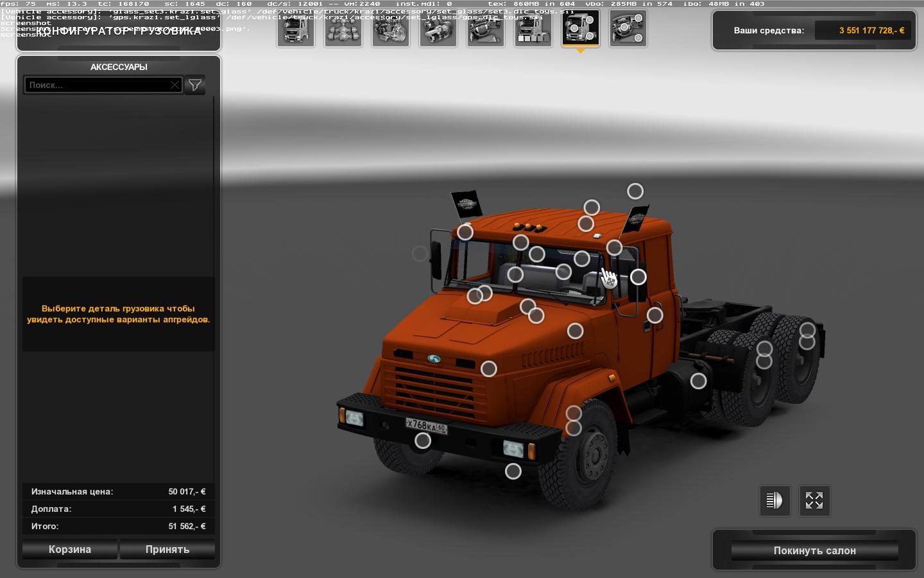This screenshot has height=578, width=924.
Task: Select the transmission gearbox tab icon
Action: (438, 29)
